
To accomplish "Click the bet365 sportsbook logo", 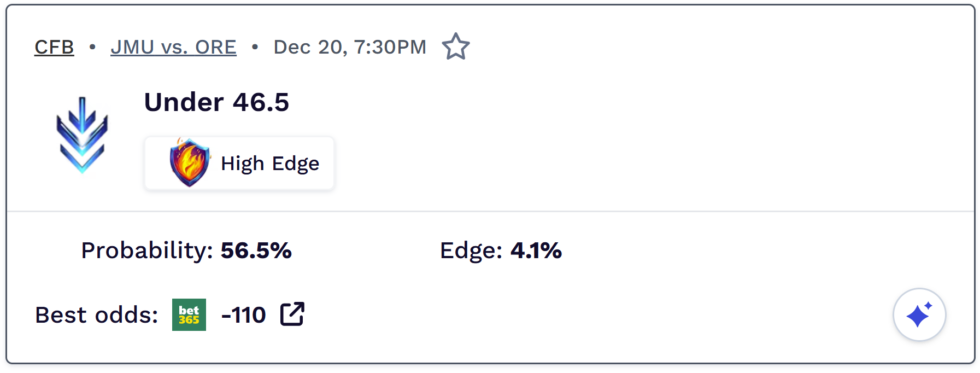I will (189, 314).
